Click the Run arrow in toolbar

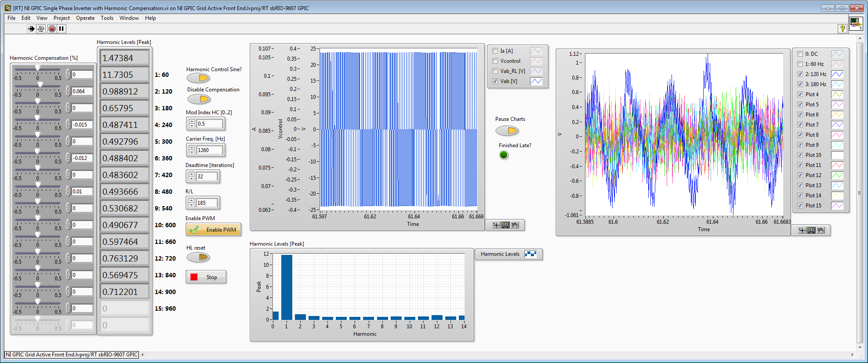[x=31, y=29]
